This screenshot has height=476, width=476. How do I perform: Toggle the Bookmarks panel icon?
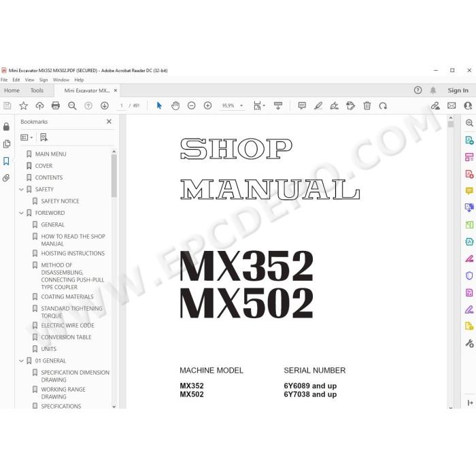(x=6, y=161)
